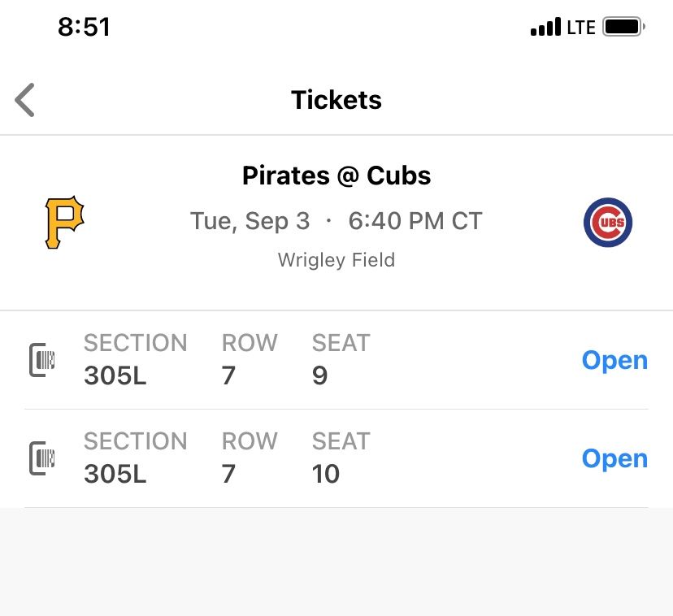Select the Pirates @ Cubs game heading
This screenshot has width=673, height=616.
pos(336,176)
